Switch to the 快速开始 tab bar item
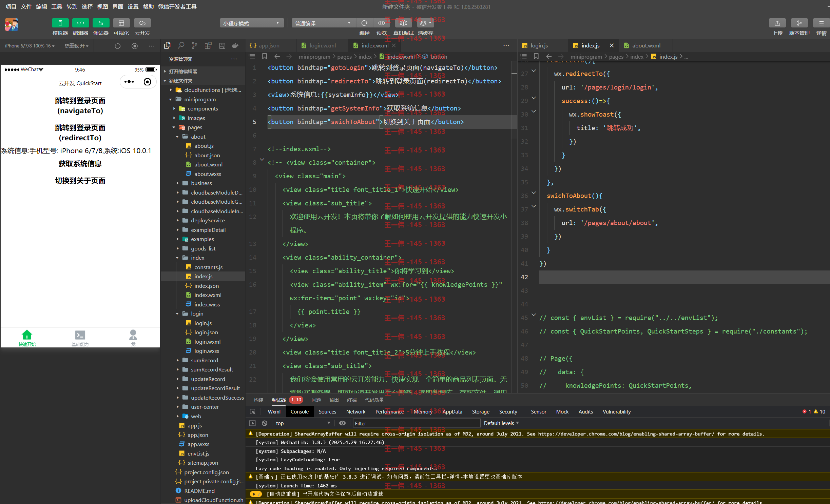This screenshot has width=830, height=504. 27,338
